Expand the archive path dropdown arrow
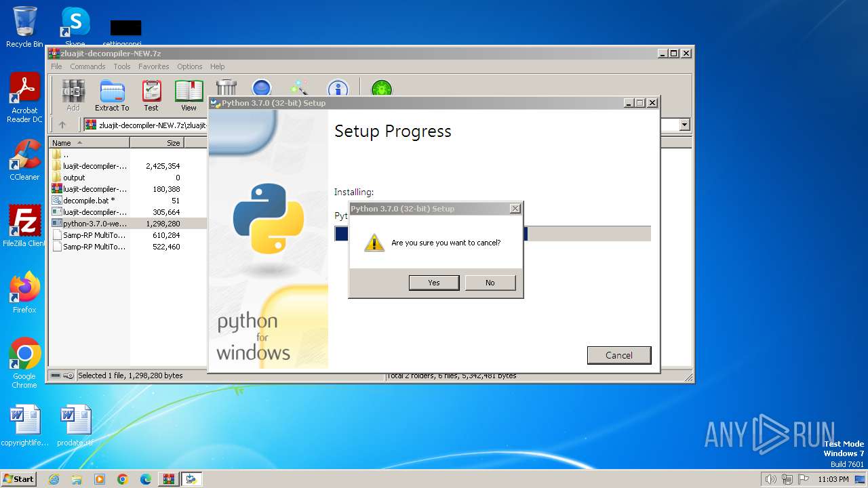This screenshot has width=868, height=488. click(x=684, y=125)
